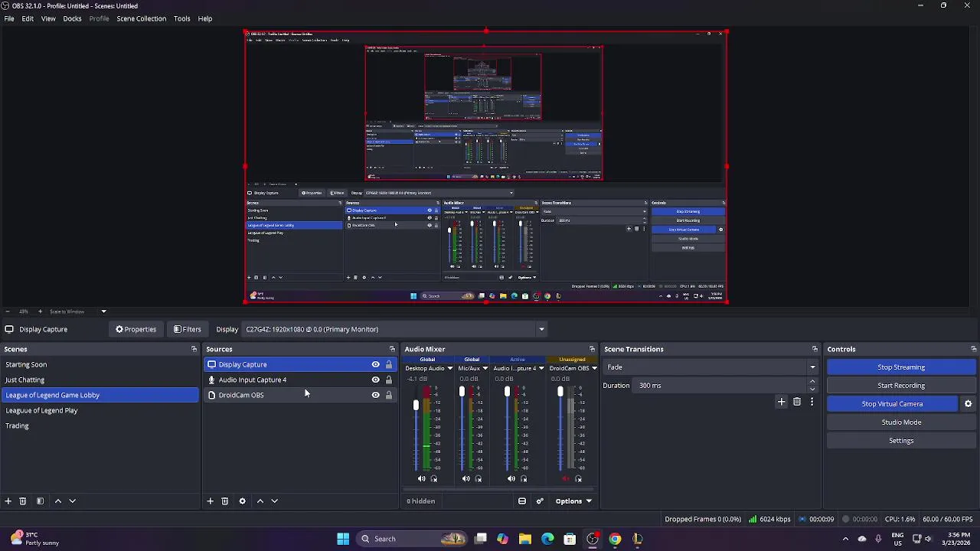Increase transition duration with up arrow
Image resolution: width=980 pixels, height=551 pixels.
click(x=812, y=382)
